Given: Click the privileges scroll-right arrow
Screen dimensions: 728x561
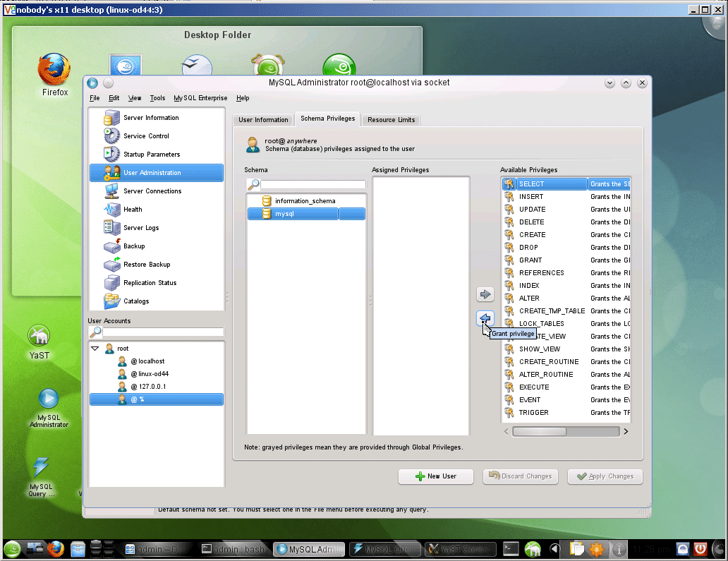Looking at the screenshot, I should [626, 431].
